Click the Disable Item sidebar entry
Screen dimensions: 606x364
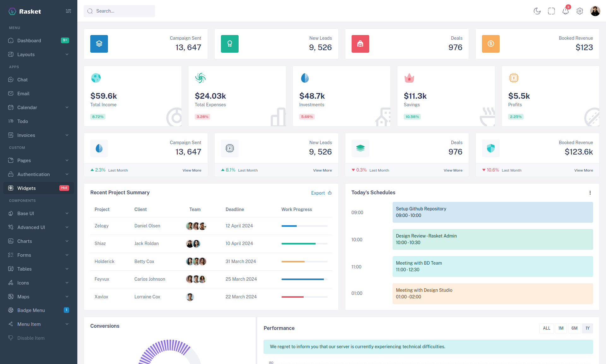[x=39, y=338]
